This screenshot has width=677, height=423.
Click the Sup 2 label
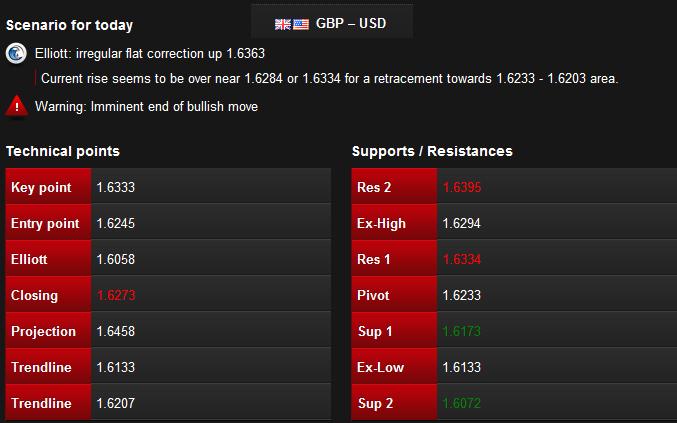tap(375, 403)
